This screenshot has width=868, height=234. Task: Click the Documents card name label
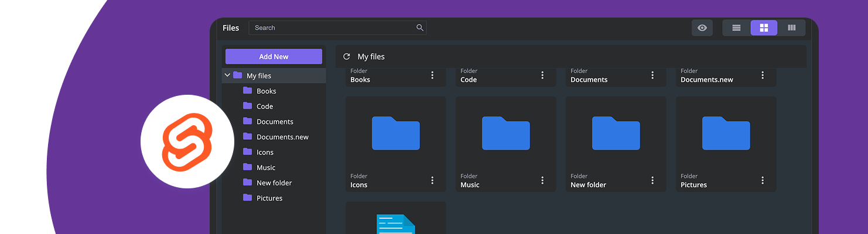pos(589,80)
